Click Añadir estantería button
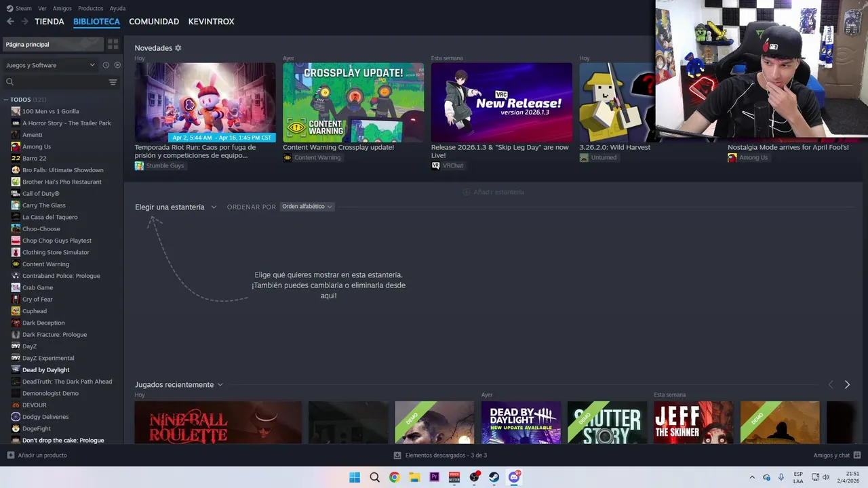 coord(493,192)
